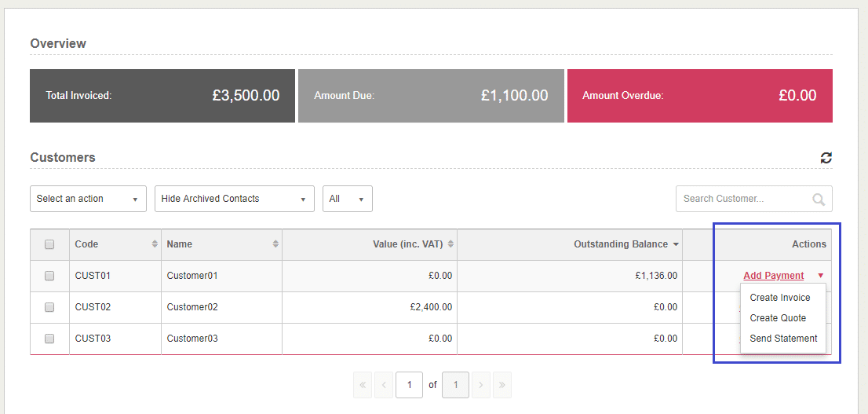Open the 'All' filter dropdown
The width and height of the screenshot is (868, 414).
click(x=347, y=199)
